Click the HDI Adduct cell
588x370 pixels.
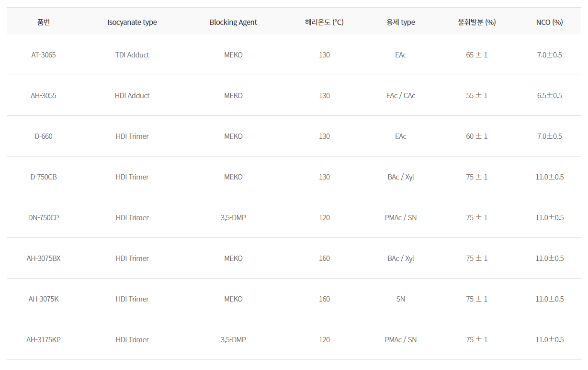coord(132,95)
